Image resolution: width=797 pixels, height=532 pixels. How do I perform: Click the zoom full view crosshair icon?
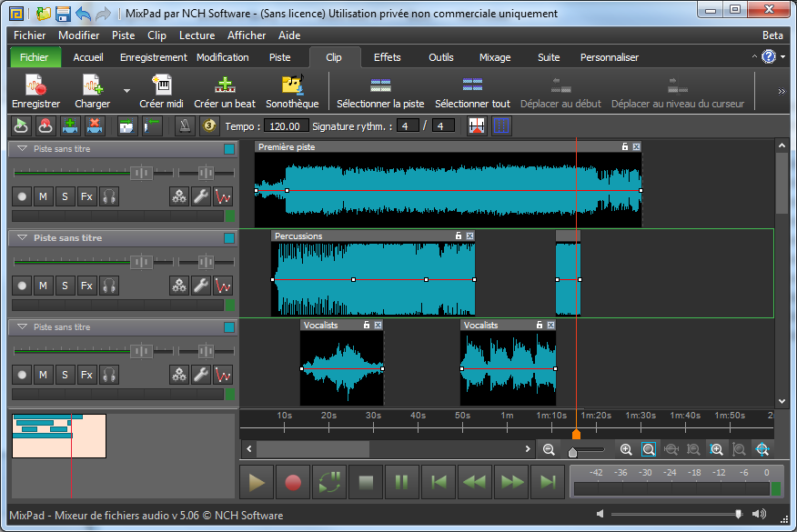pyautogui.click(x=762, y=449)
